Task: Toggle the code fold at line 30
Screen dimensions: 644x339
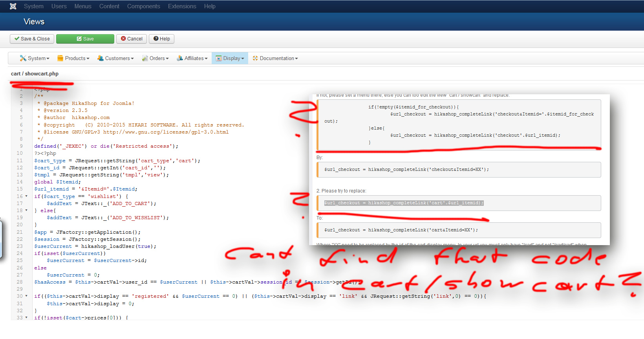Action: click(26, 296)
